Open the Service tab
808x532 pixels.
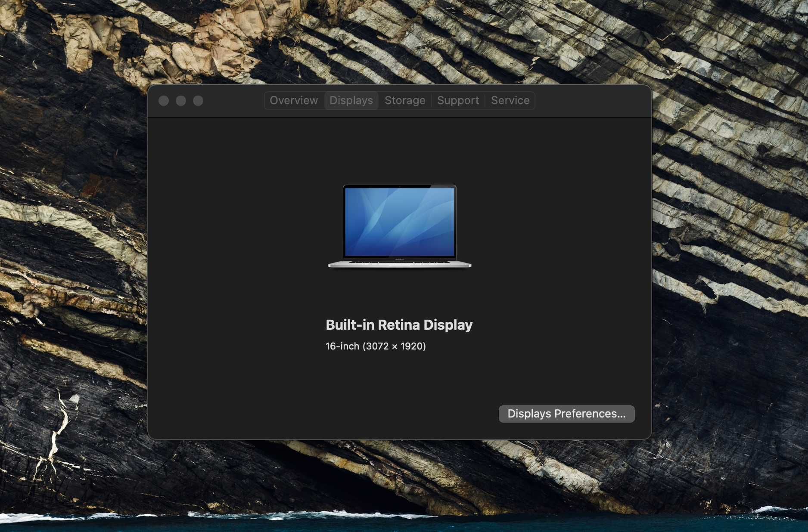tap(510, 101)
